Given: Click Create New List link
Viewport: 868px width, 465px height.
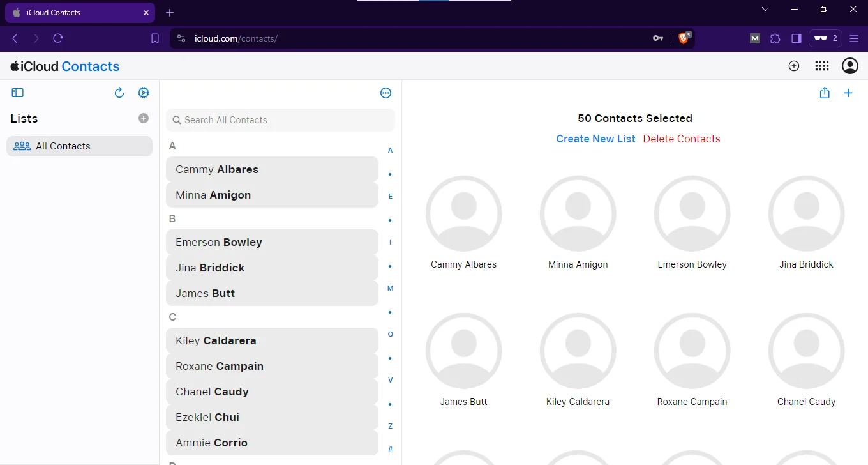Looking at the screenshot, I should click(x=595, y=139).
